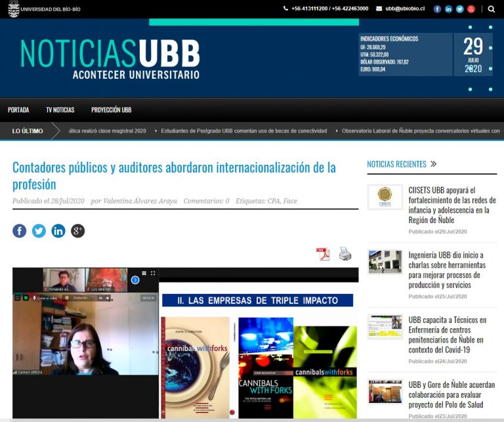504x422 pixels.
Task: Open CIISETS UBB news headline
Action: click(x=452, y=205)
